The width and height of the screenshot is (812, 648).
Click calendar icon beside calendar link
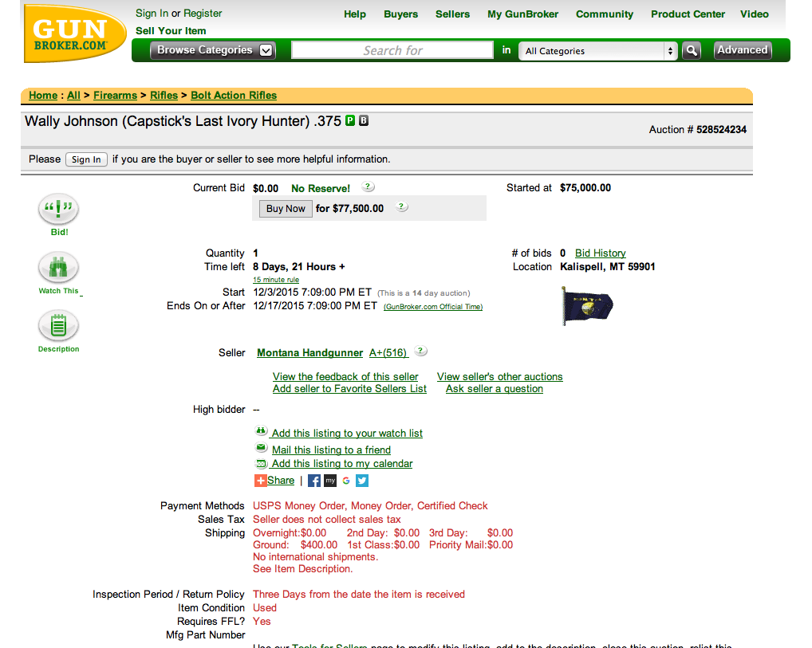point(261,463)
